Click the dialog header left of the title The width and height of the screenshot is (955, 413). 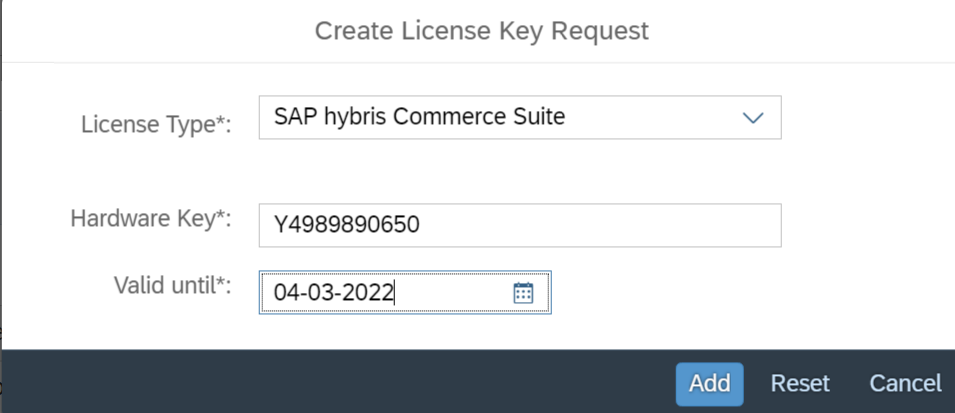[150, 31]
